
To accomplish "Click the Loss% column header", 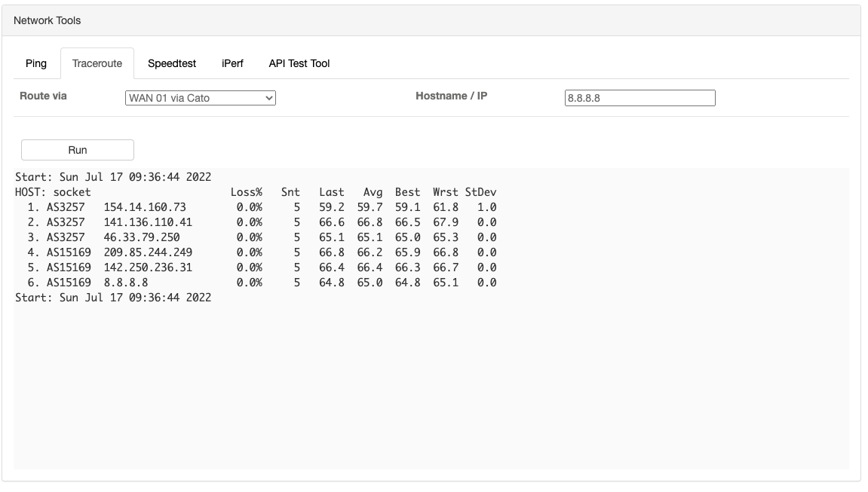I will pos(247,192).
